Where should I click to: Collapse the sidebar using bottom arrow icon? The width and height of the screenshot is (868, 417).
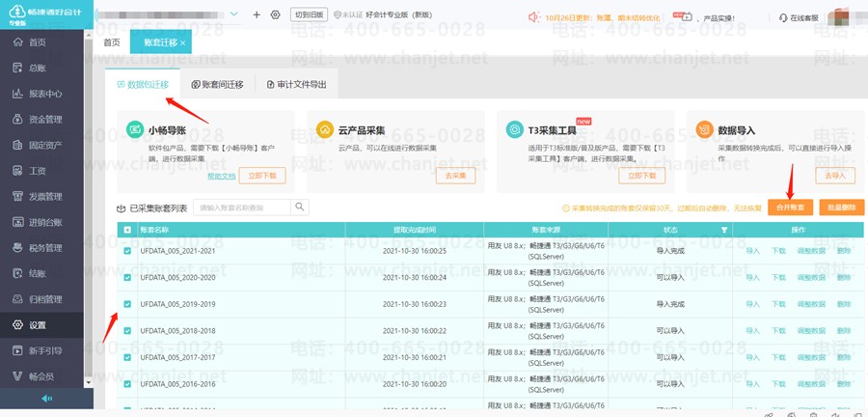(46, 399)
